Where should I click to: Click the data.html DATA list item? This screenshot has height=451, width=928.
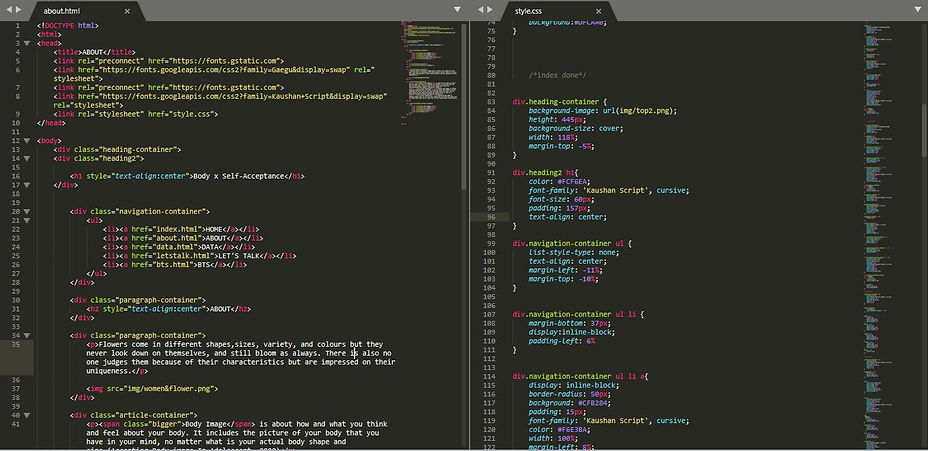click(x=179, y=247)
